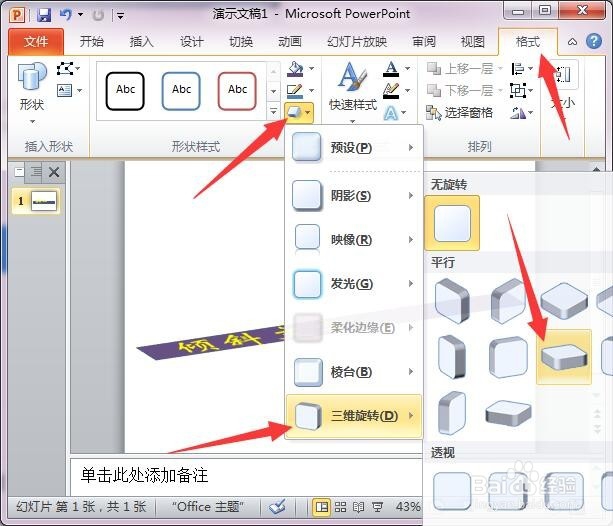Click the text outline icon
Image resolution: width=613 pixels, height=526 pixels.
[391, 91]
